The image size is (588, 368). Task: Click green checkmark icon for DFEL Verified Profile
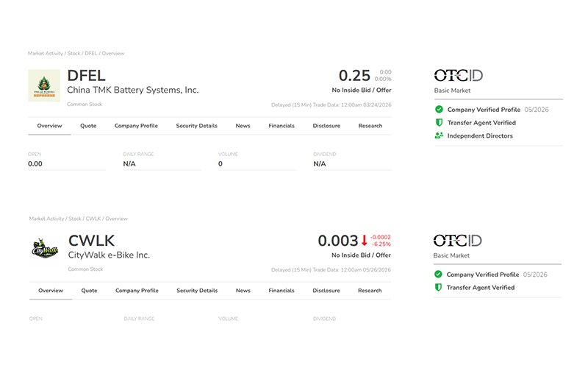click(x=439, y=109)
